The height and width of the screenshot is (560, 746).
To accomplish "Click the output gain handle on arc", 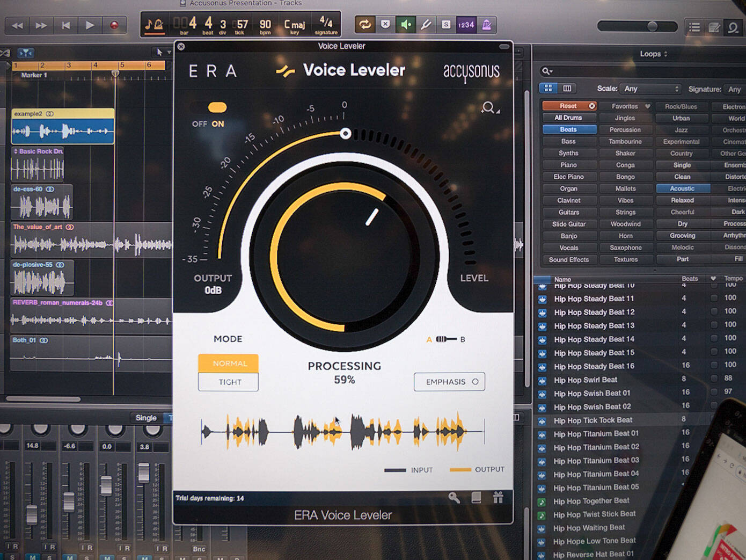I will (x=346, y=133).
